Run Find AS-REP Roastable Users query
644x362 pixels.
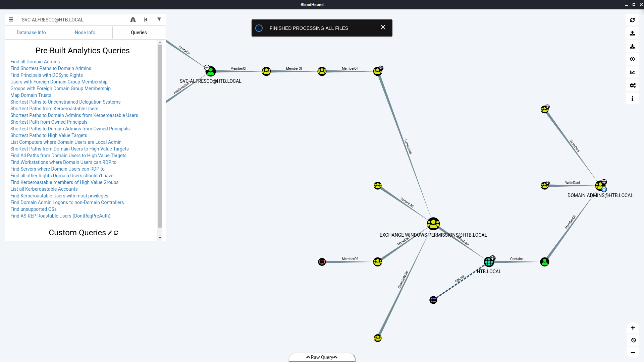pyautogui.click(x=60, y=216)
